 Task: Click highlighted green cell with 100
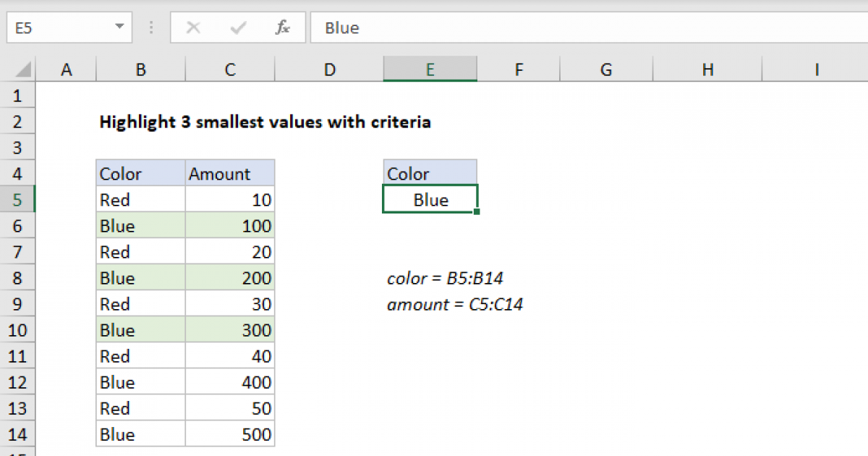[230, 226]
